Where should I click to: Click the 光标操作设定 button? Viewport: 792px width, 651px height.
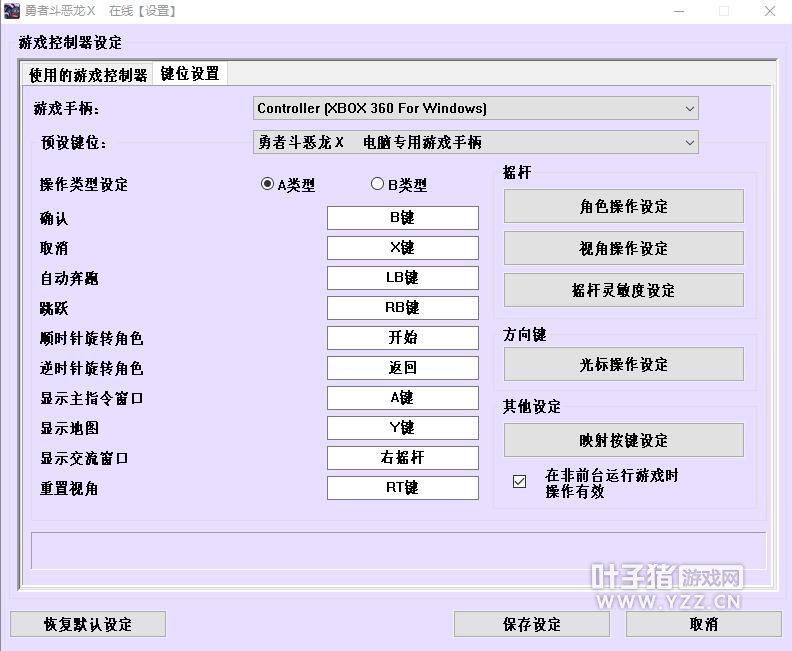623,364
